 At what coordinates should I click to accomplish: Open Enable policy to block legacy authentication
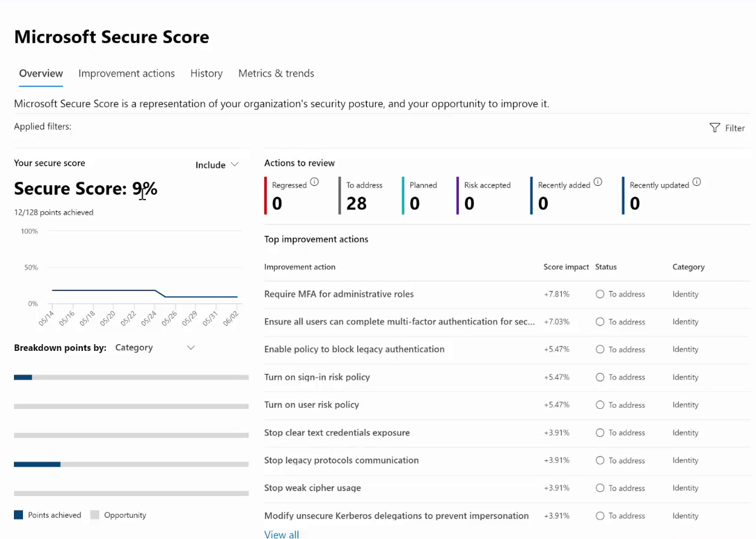pos(354,350)
